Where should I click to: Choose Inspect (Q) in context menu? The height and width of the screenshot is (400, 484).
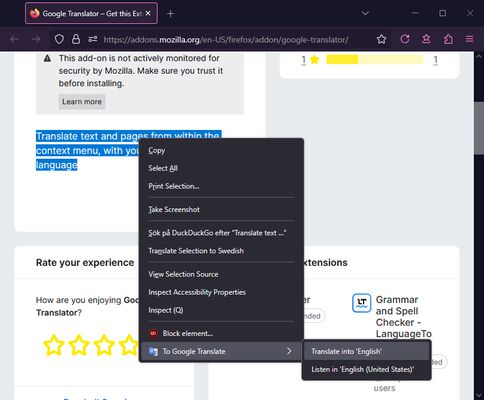[x=220, y=310]
